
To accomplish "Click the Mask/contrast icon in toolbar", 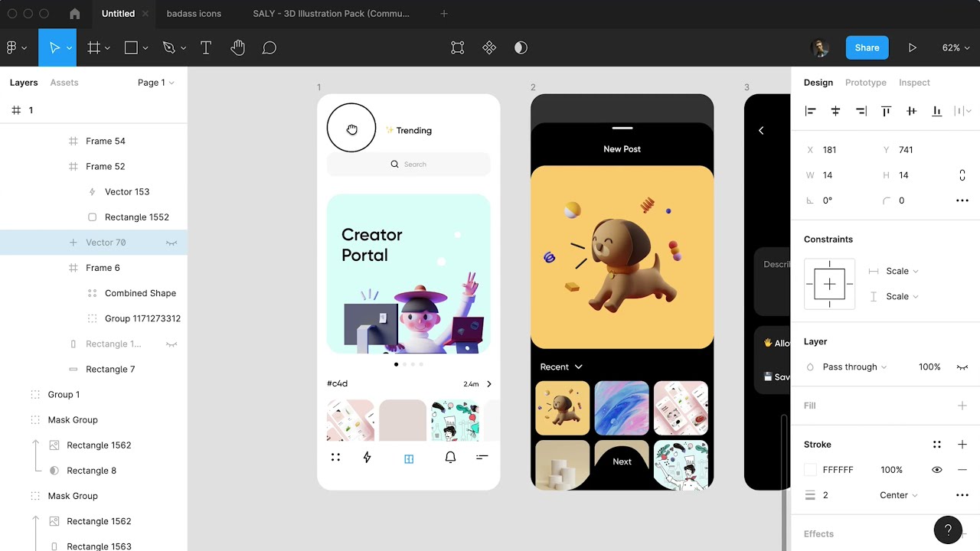I will pyautogui.click(x=521, y=47).
